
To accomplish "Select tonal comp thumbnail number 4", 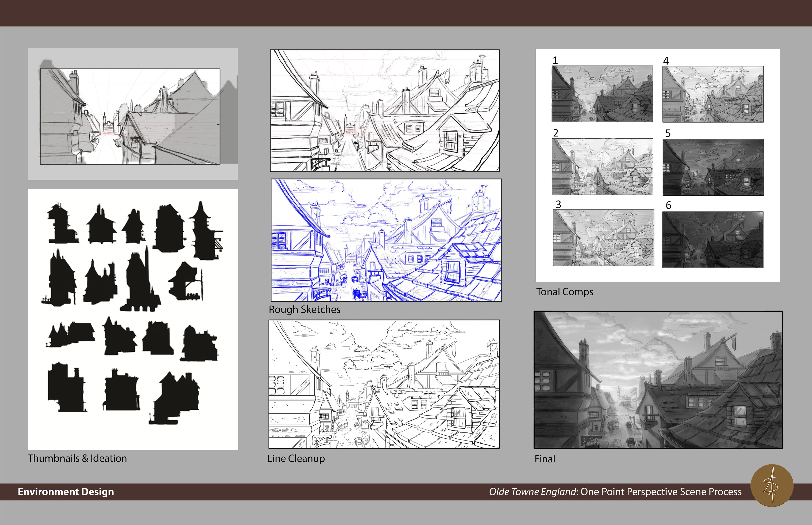I will (x=713, y=94).
